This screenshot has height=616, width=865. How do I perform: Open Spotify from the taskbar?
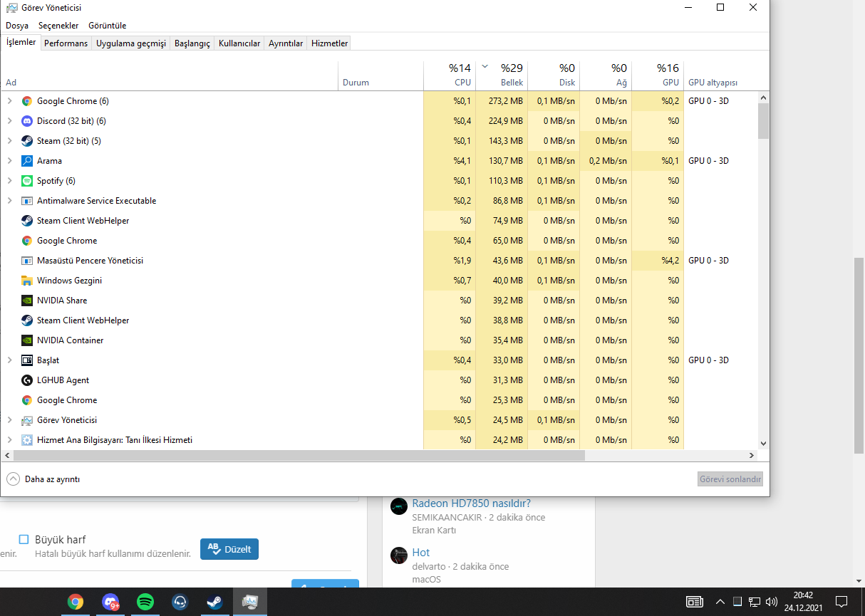[145, 602]
